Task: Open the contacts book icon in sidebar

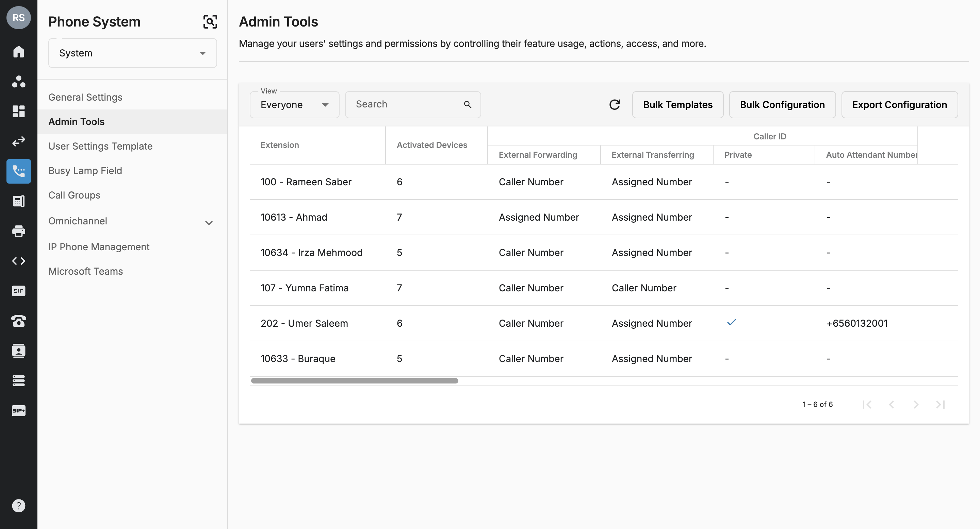Action: [x=19, y=351]
